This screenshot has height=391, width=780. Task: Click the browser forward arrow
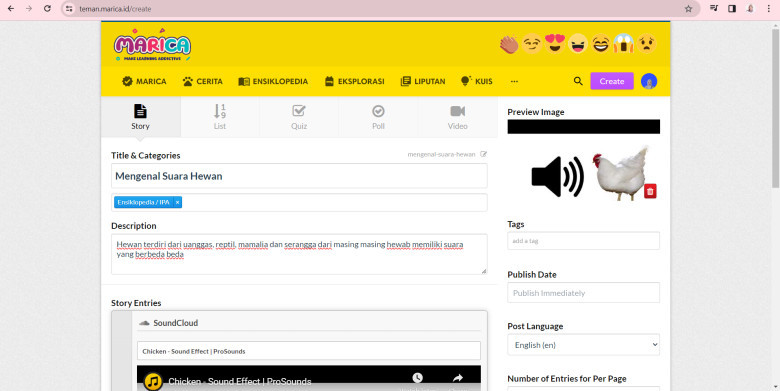[29, 8]
